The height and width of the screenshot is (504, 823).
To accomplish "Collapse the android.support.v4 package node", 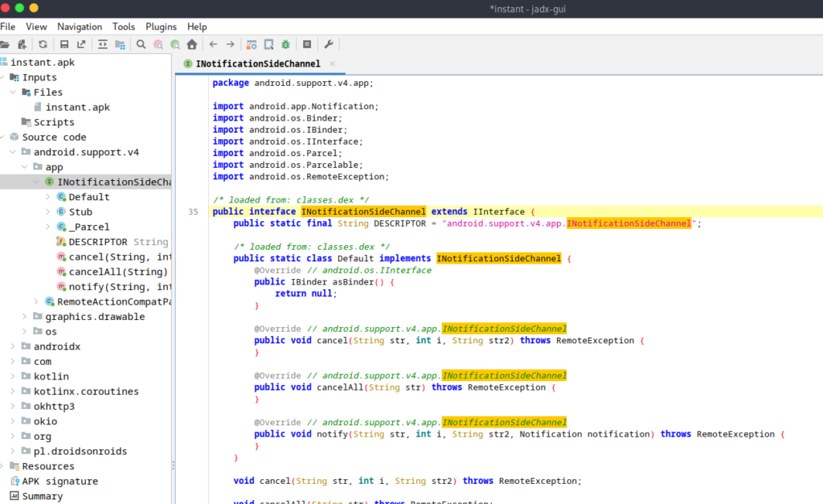I will click(x=14, y=152).
